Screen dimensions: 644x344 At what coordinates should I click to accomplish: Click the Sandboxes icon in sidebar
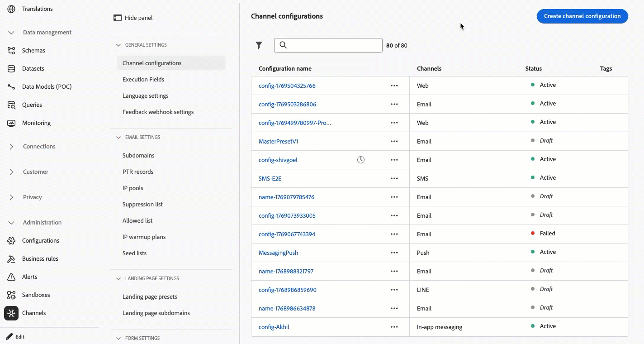pos(11,295)
